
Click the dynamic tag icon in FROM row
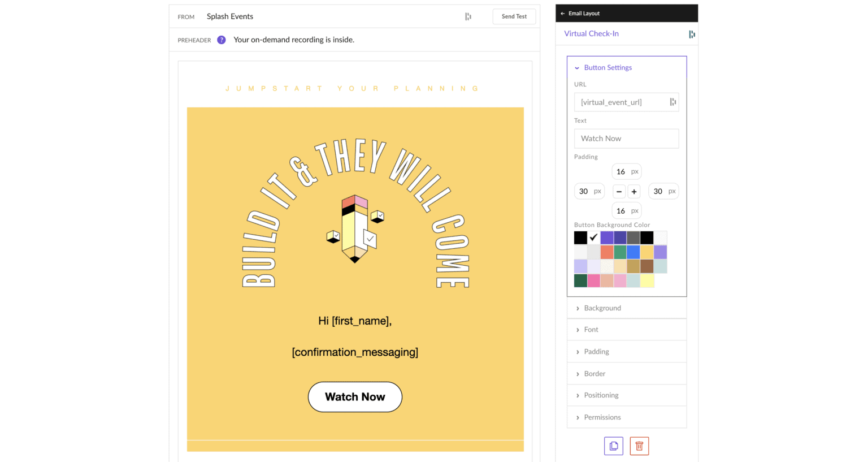click(468, 17)
